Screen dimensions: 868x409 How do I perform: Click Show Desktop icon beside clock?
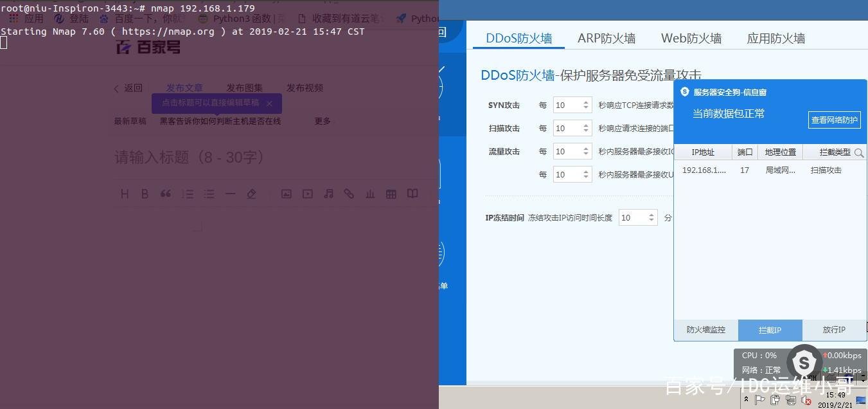860,400
